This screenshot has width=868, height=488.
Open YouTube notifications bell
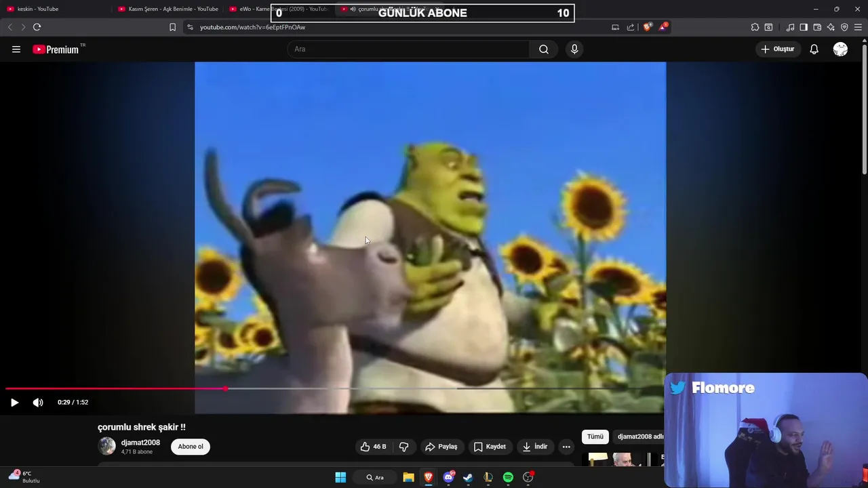tap(814, 49)
